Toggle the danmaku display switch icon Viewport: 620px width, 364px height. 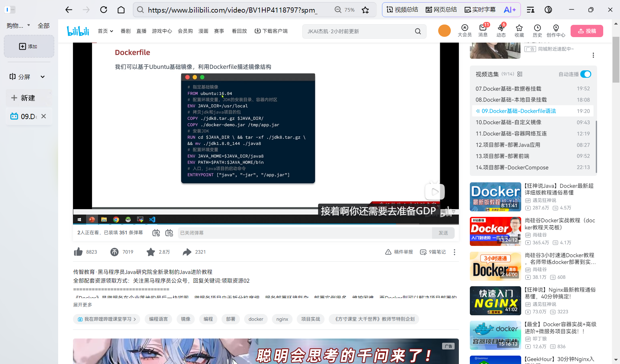pyautogui.click(x=156, y=233)
